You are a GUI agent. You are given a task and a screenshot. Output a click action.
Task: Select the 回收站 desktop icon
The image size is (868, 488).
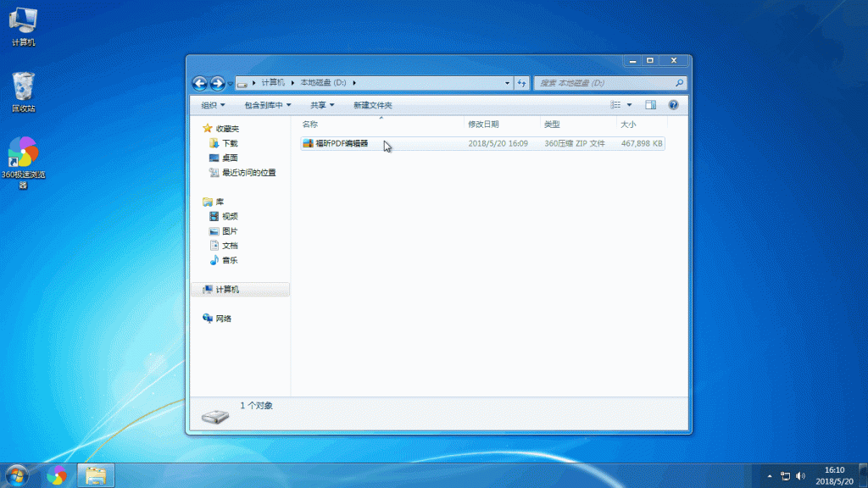point(23,92)
